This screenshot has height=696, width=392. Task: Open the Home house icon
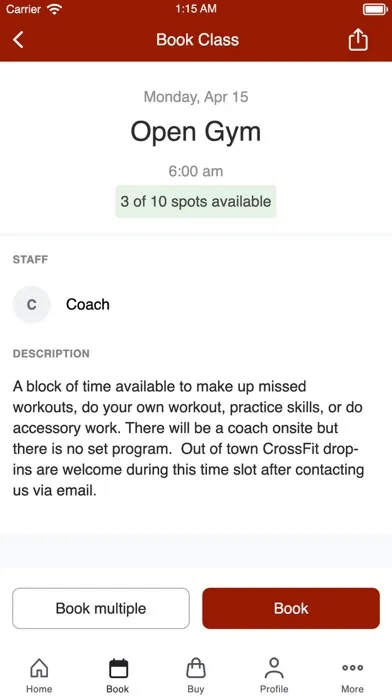pos(39,668)
